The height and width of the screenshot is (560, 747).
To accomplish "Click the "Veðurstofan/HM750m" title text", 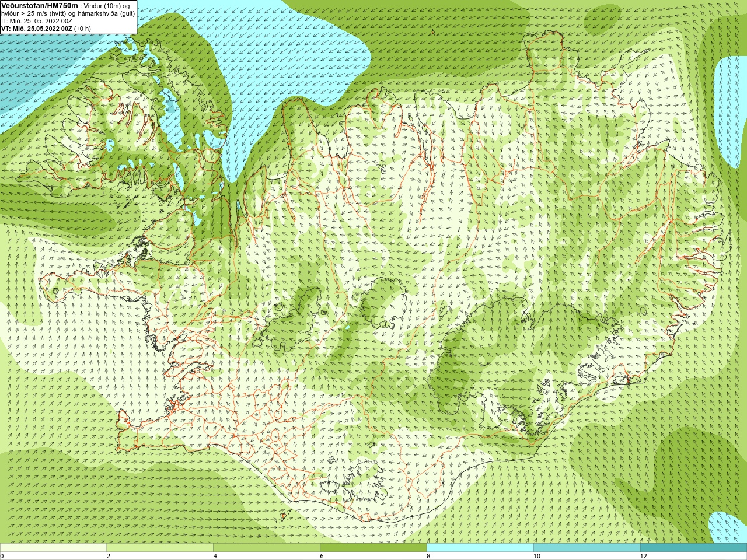I will 39,5.
